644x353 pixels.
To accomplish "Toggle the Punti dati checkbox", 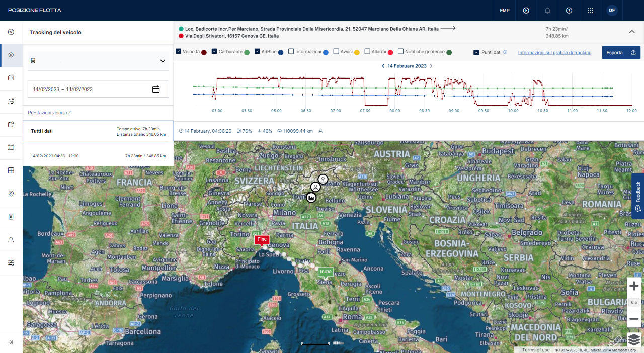I will tap(476, 52).
